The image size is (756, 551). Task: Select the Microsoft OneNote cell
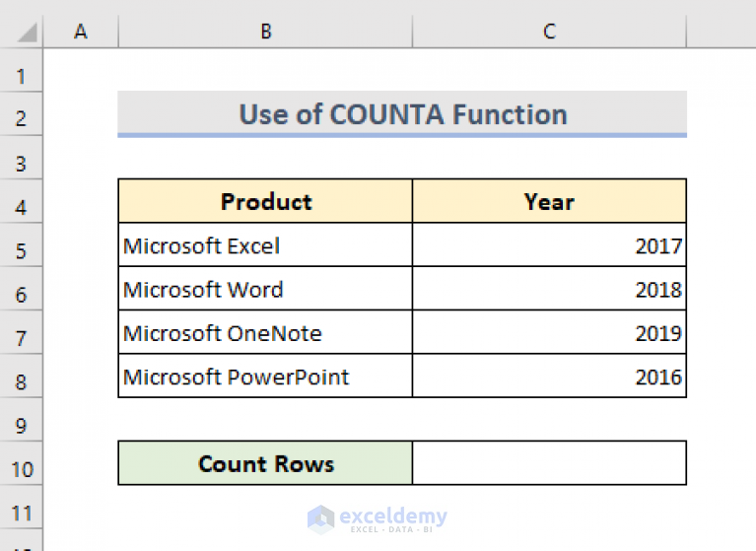click(266, 332)
